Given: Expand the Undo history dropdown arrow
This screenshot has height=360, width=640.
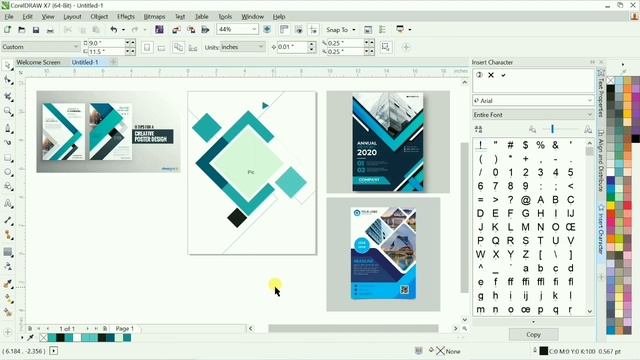Looking at the screenshot, I should [123, 30].
